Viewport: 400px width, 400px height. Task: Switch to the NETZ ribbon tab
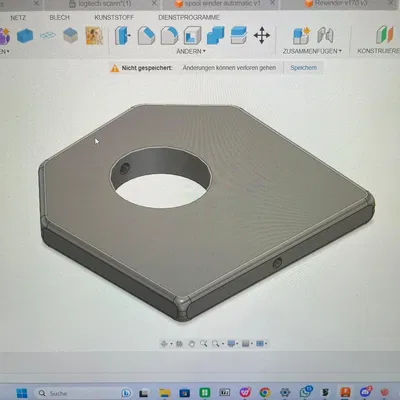click(x=18, y=18)
